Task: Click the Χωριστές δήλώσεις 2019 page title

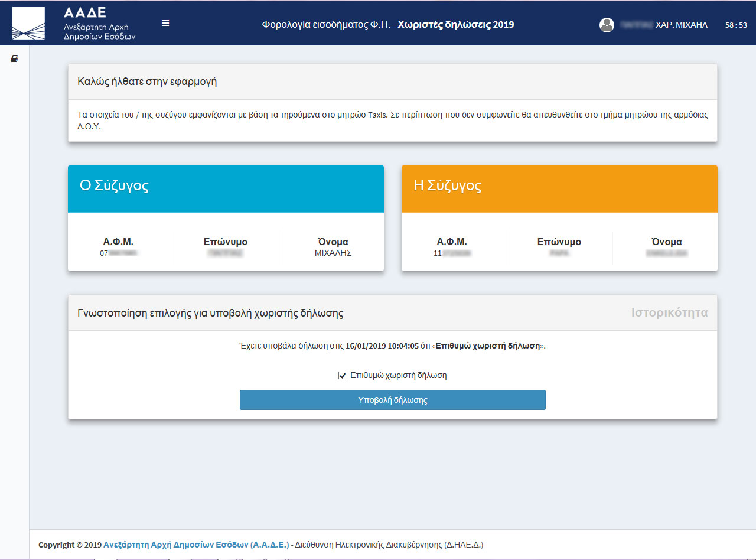Action: [455, 25]
